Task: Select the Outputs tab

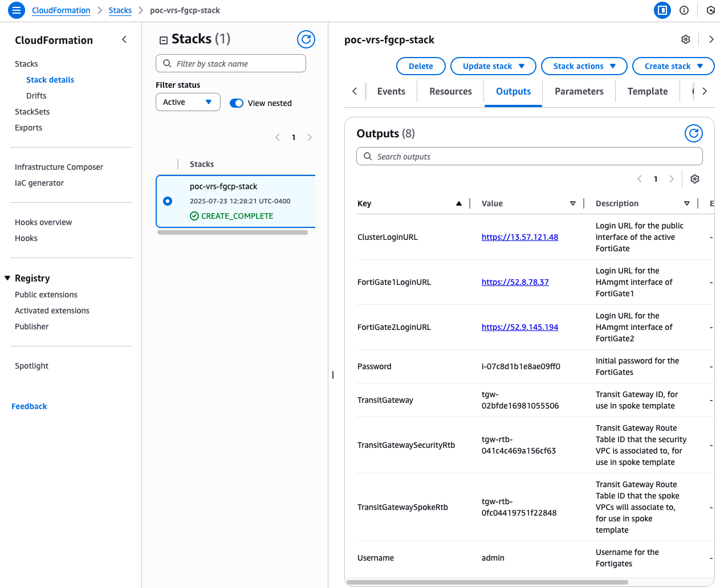Action: tap(513, 91)
